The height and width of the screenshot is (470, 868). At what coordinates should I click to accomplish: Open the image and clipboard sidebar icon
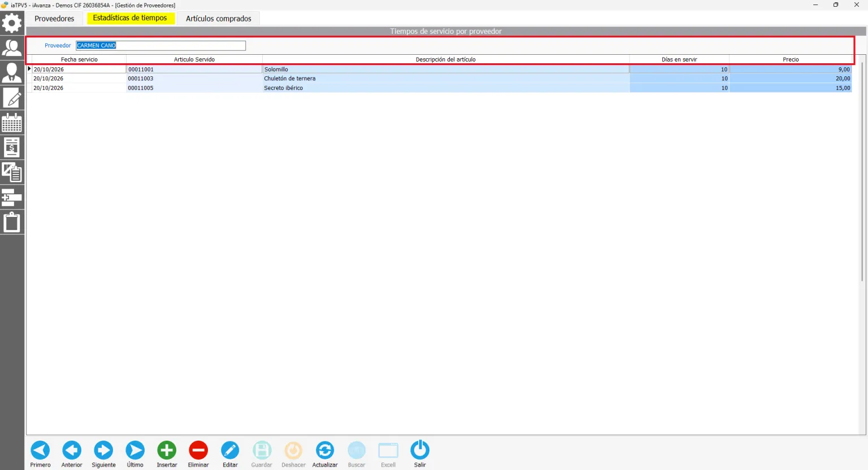[x=12, y=172]
